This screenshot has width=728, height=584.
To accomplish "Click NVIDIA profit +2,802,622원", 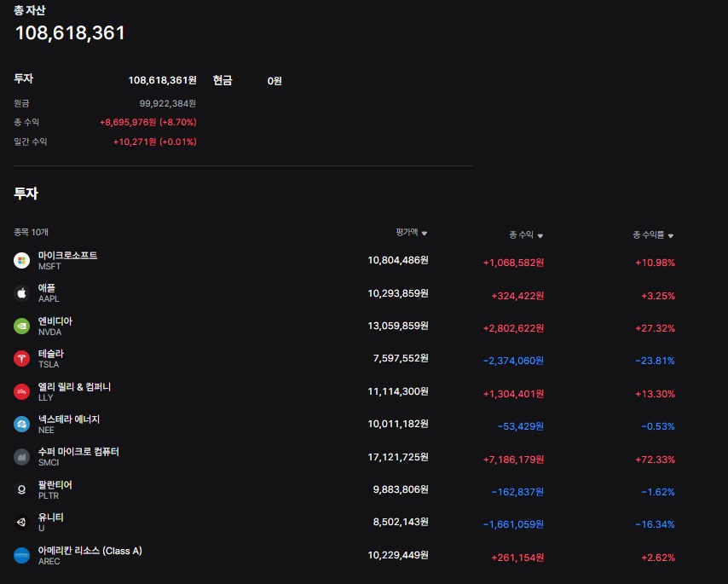I will click(x=513, y=329).
